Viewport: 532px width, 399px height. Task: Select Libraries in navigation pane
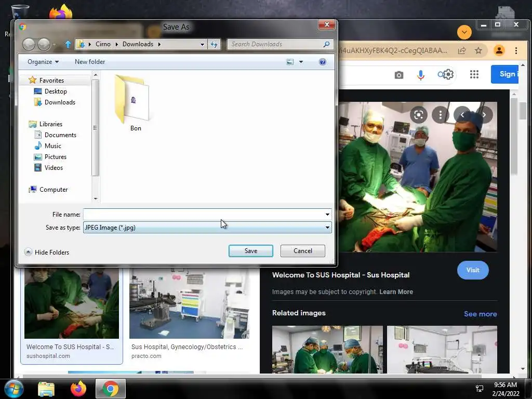(x=50, y=124)
